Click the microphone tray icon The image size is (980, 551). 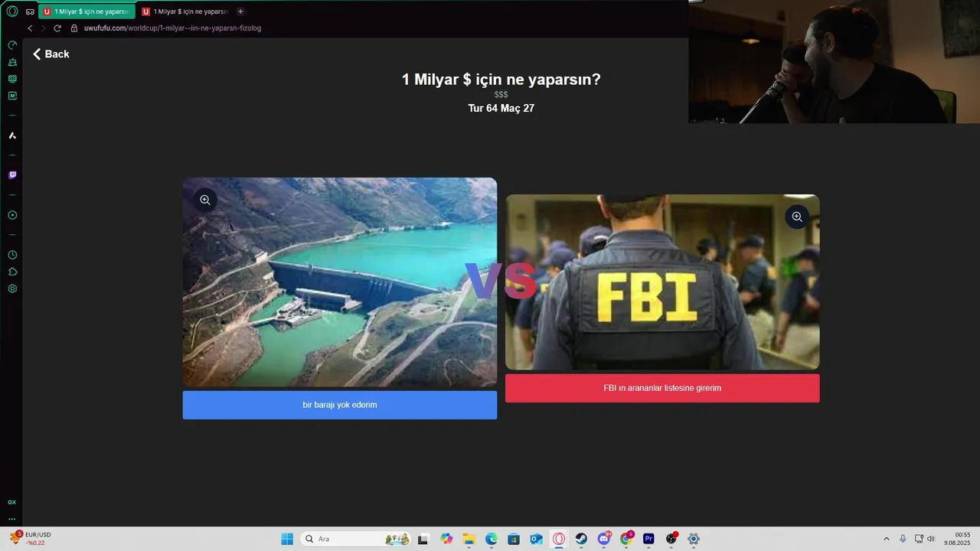903,539
